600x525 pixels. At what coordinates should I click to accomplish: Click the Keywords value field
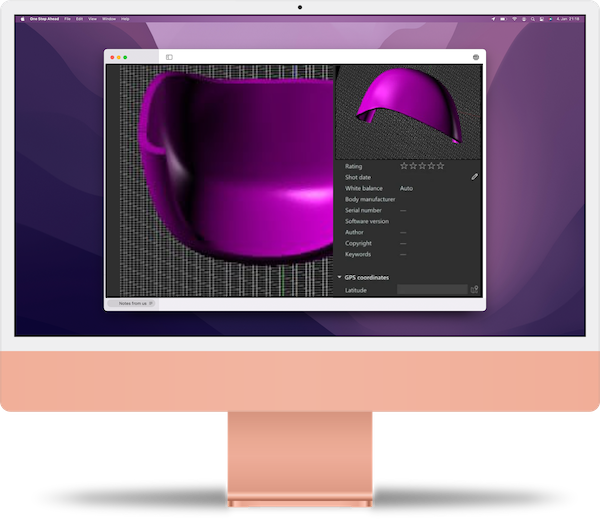(403, 254)
